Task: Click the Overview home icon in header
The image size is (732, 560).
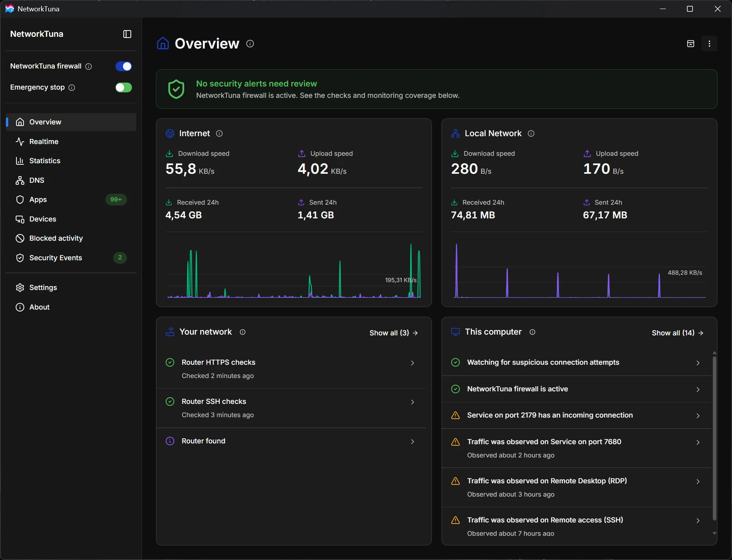Action: click(163, 43)
